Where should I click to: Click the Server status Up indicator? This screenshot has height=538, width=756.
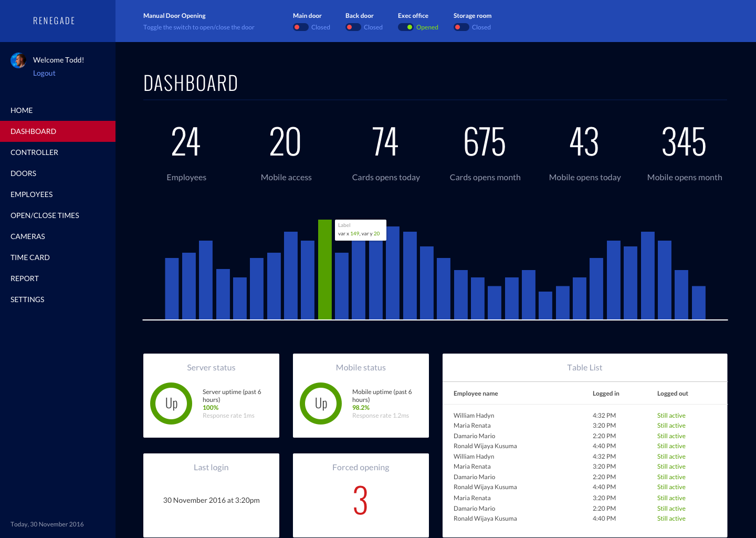click(x=171, y=403)
